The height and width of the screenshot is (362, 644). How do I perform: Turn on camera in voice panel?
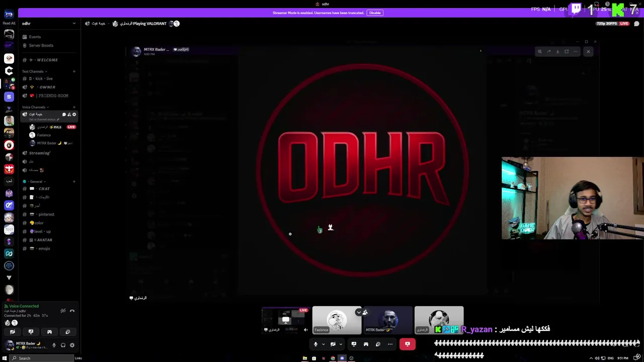click(x=13, y=332)
